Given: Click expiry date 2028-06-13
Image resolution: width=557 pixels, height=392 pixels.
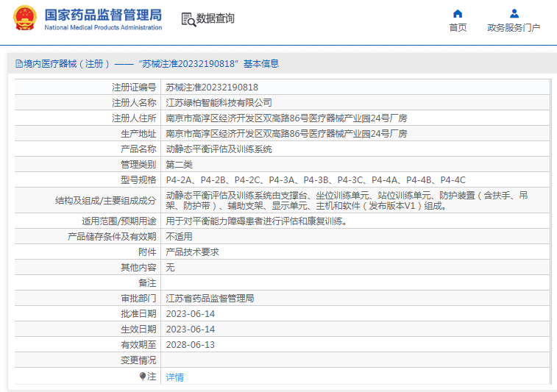Looking at the screenshot, I should [191, 345].
